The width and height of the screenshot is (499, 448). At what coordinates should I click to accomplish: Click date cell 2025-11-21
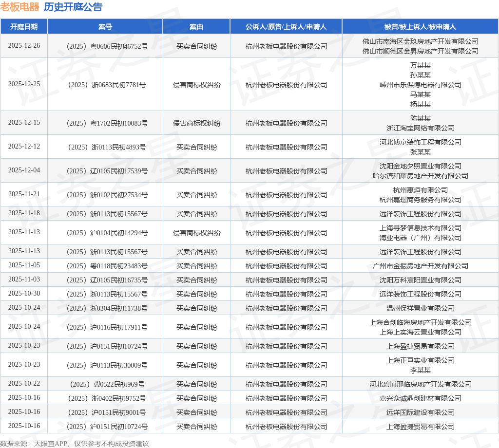24,194
